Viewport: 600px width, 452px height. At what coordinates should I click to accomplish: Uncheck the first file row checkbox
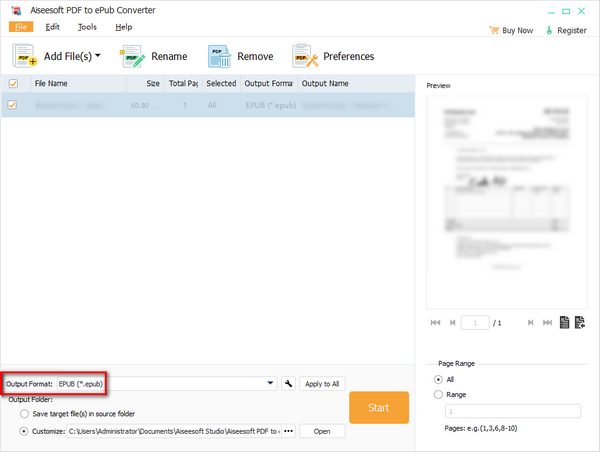[x=13, y=104]
